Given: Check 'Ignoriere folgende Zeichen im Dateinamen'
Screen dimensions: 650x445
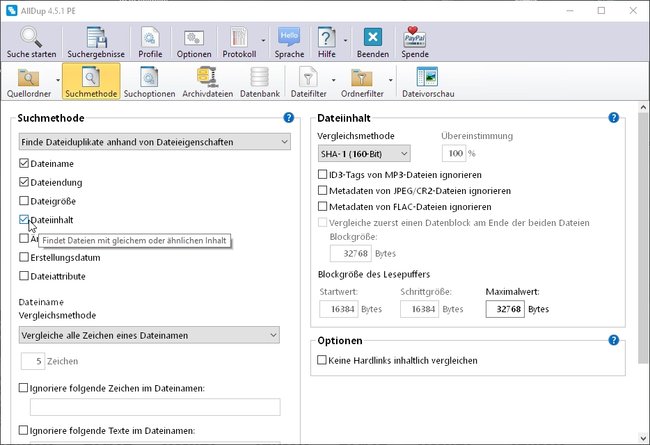Looking at the screenshot, I should [x=24, y=388].
